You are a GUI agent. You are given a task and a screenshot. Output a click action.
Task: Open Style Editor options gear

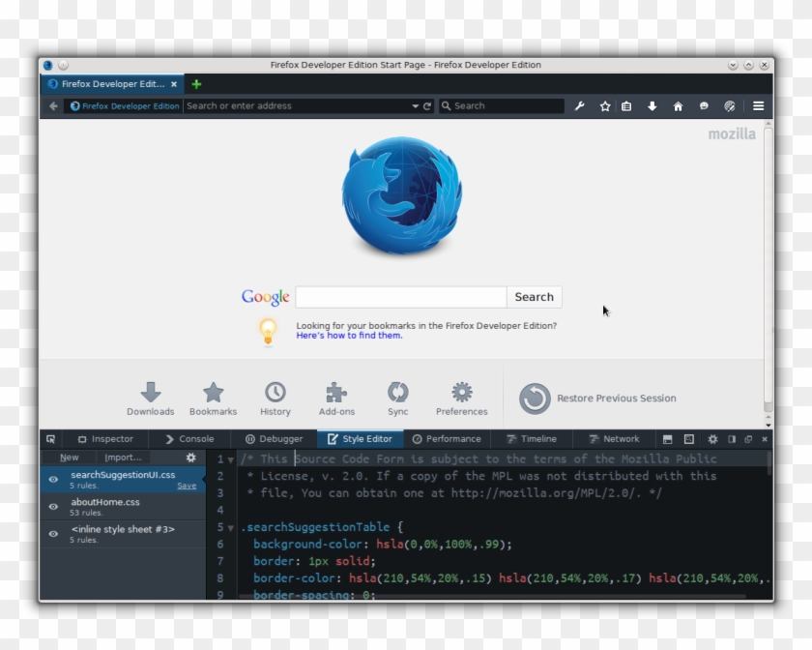[x=191, y=458]
